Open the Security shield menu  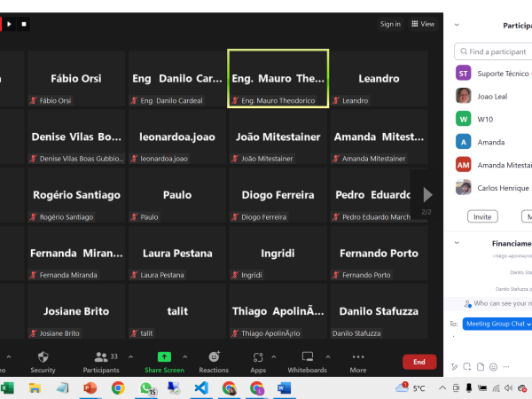[x=43, y=357]
